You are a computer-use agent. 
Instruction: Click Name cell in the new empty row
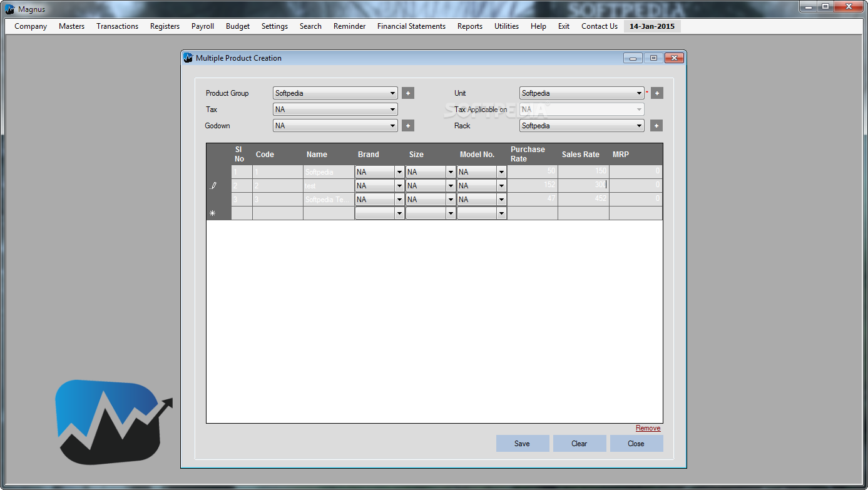(x=329, y=213)
